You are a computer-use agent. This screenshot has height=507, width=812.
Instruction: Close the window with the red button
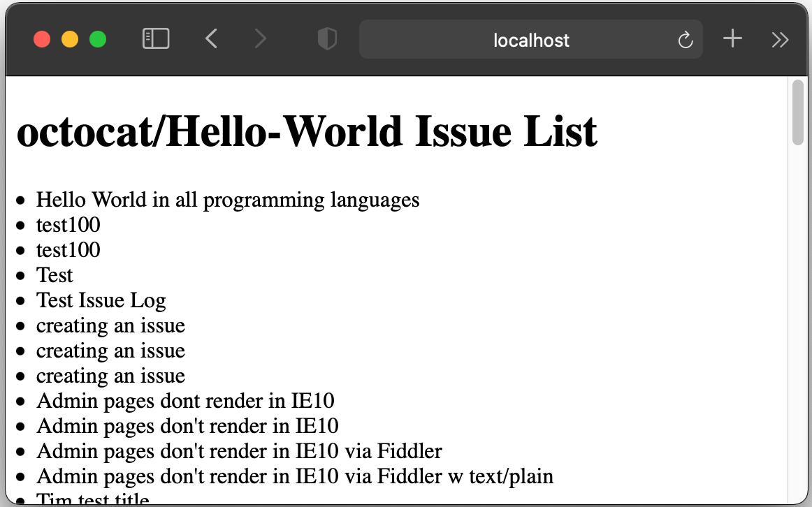click(x=42, y=39)
